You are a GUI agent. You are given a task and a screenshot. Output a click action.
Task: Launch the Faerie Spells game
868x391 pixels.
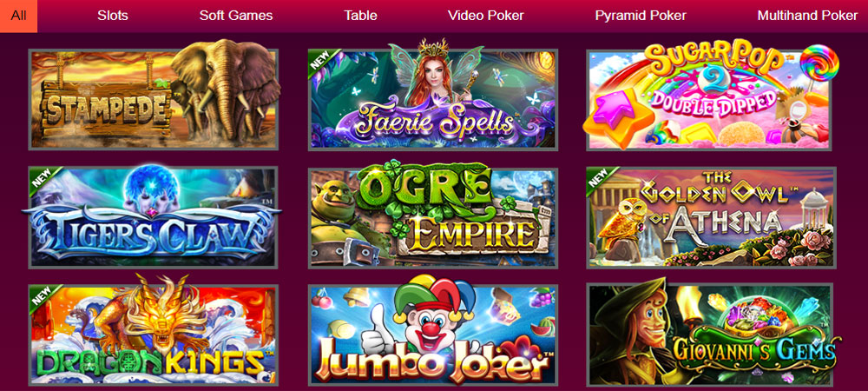click(433, 100)
